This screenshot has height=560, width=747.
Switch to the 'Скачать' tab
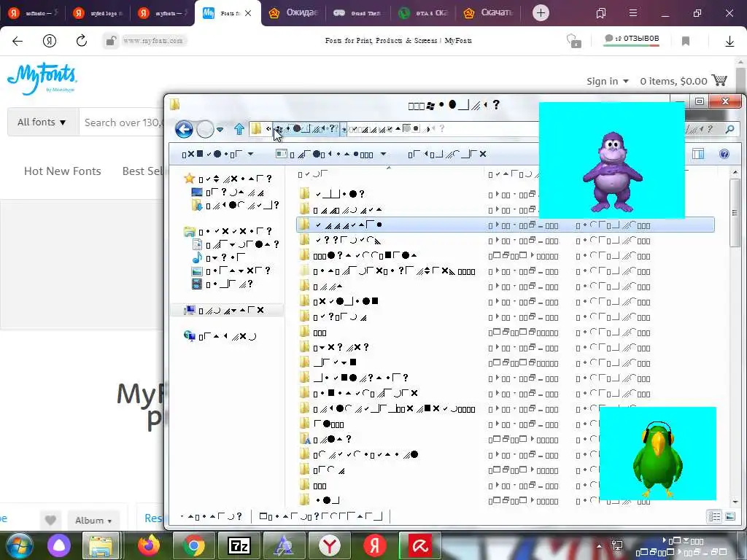click(x=488, y=13)
